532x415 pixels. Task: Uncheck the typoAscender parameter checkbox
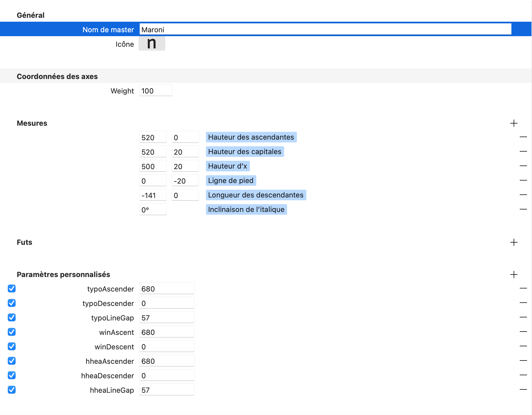coord(12,288)
